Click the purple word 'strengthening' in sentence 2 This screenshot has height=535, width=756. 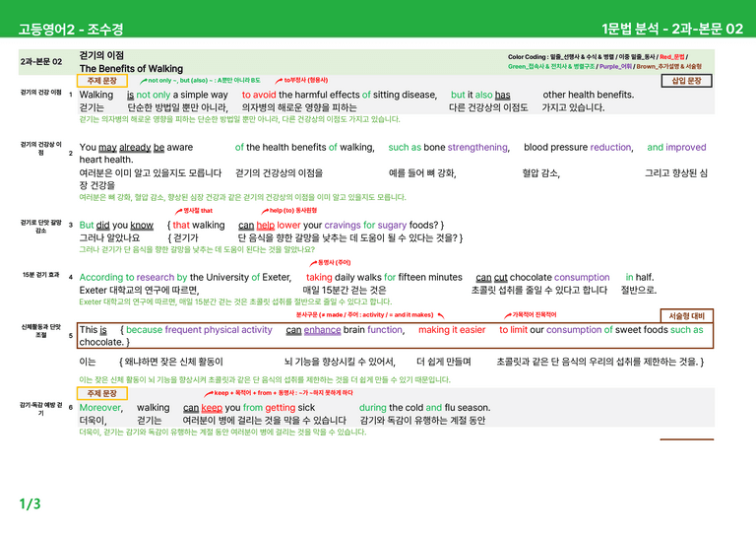[x=477, y=147]
